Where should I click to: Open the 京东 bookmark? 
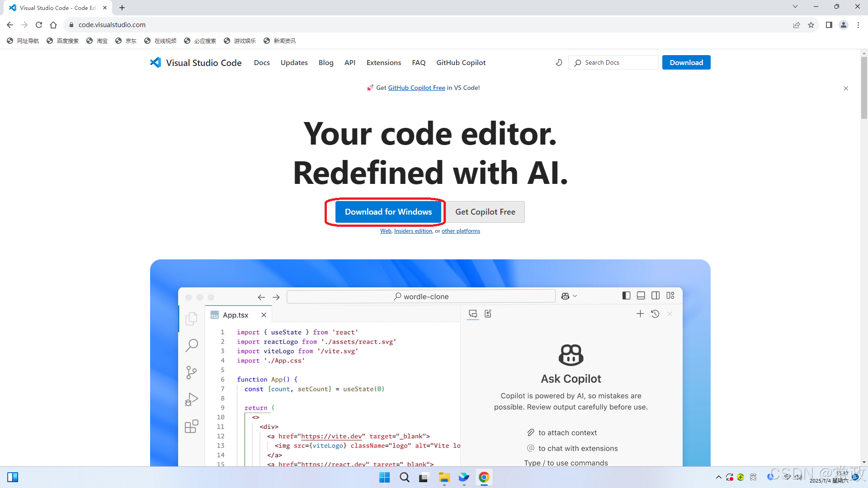click(x=126, y=41)
